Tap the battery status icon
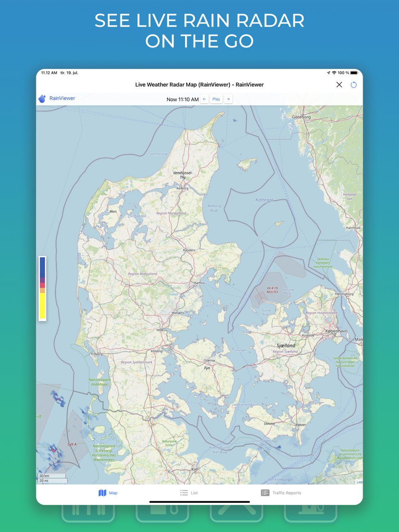This screenshot has height=532, width=399. (354, 73)
